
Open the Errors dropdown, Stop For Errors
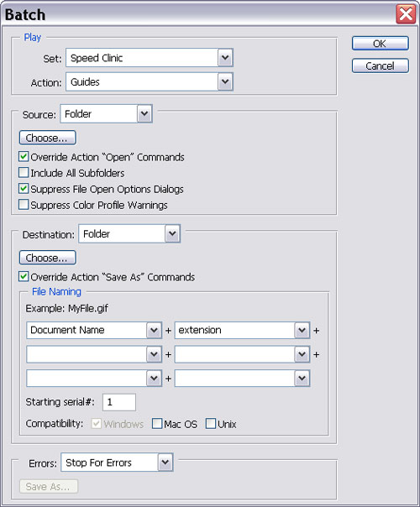117,463
